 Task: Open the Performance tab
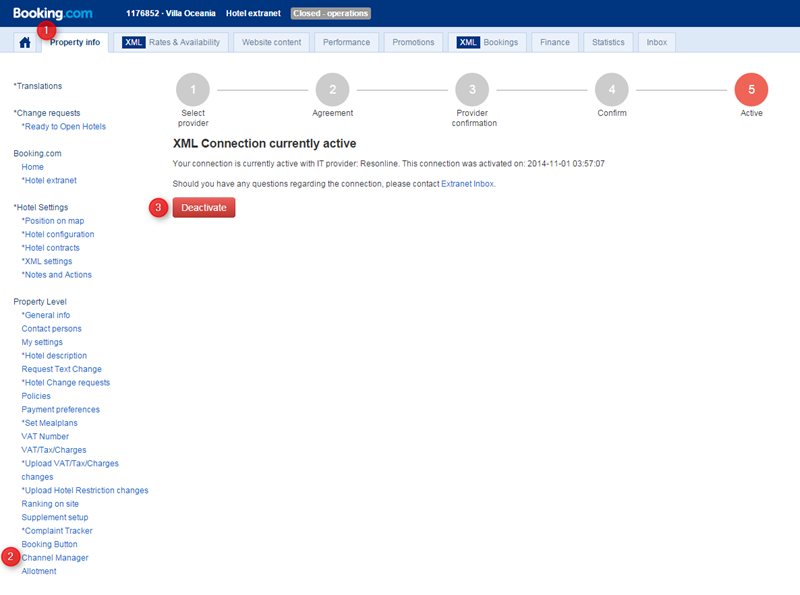click(x=346, y=42)
